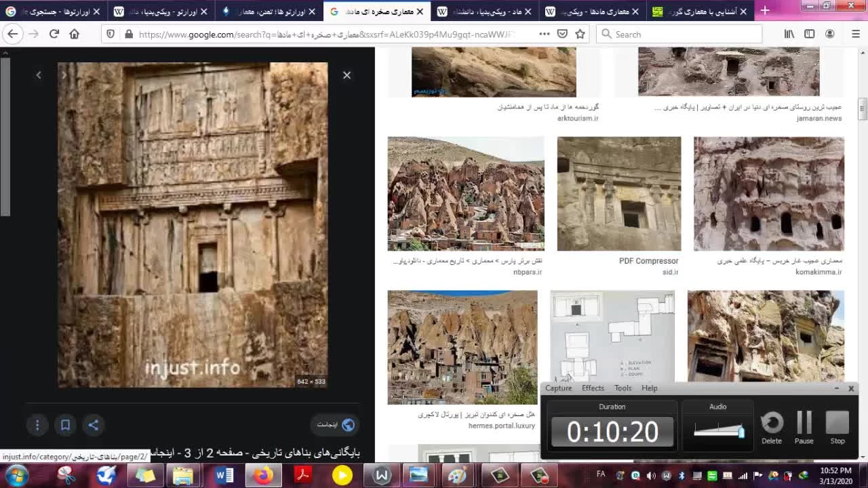Go back to previous page in Firefox
Viewport: 868px width, 488px height.
click(13, 34)
